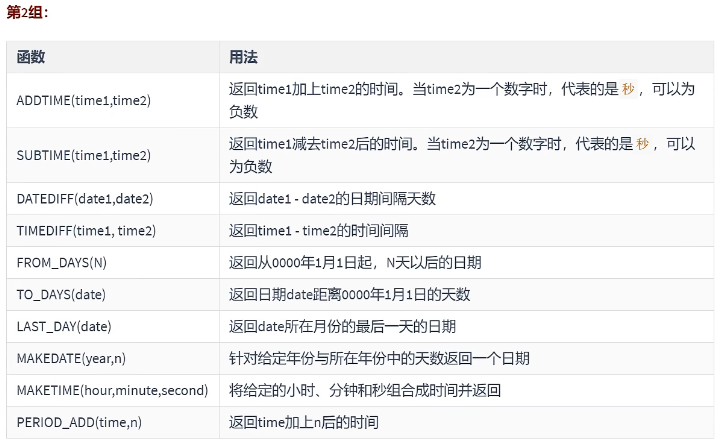Select the MAKETIME(hour,minute,second) function cell
The width and height of the screenshot is (720, 440).
112,391
